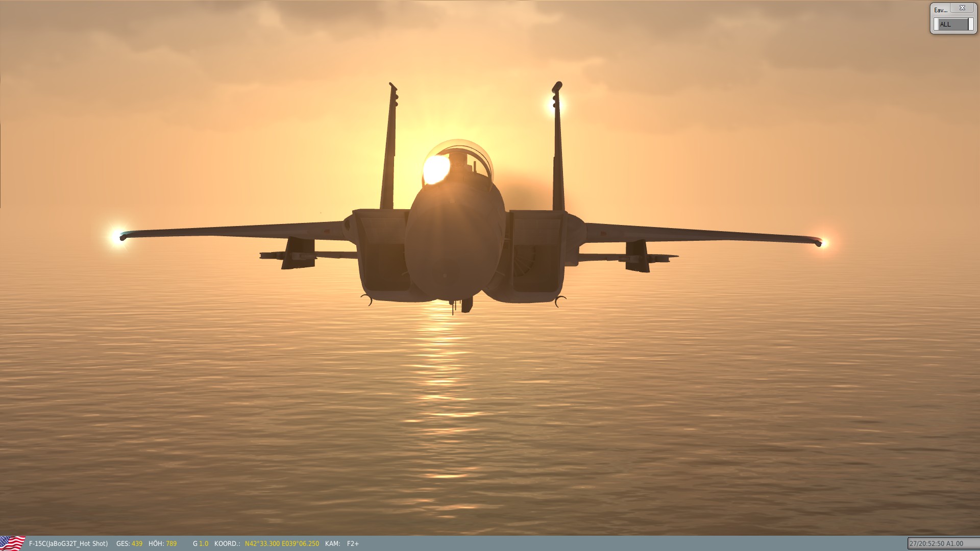This screenshot has height=551, width=980.
Task: Close the Eav... floating panel
Action: coord(962,8)
